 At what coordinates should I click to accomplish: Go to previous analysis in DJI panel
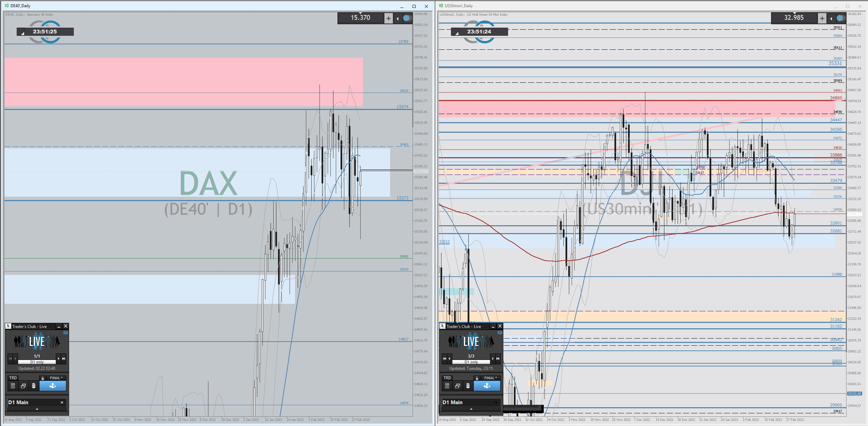pos(449,358)
